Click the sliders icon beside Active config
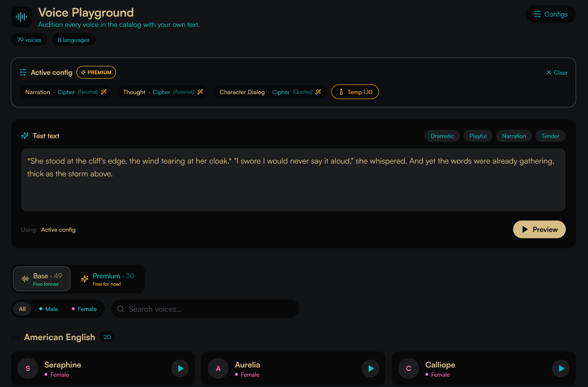This screenshot has width=588, height=387. click(23, 72)
